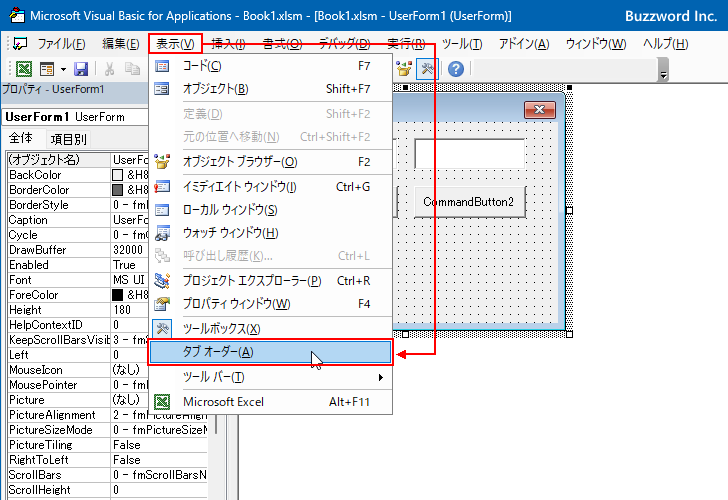
Task: Click the UserForm red close button
Action: click(x=540, y=110)
